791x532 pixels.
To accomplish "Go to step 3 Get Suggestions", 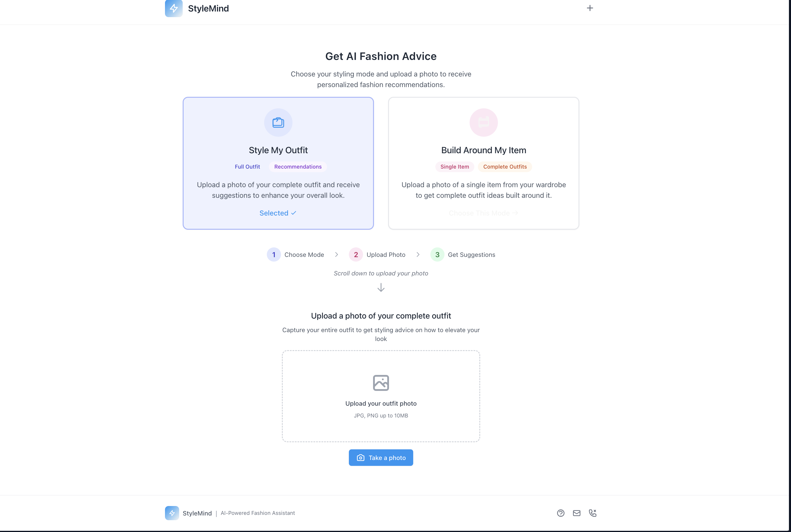I will [x=463, y=254].
